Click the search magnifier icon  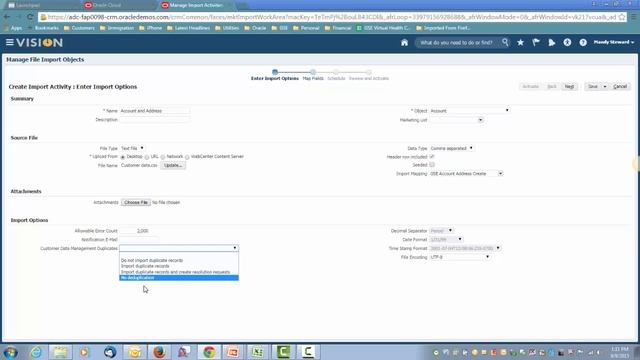[505, 42]
